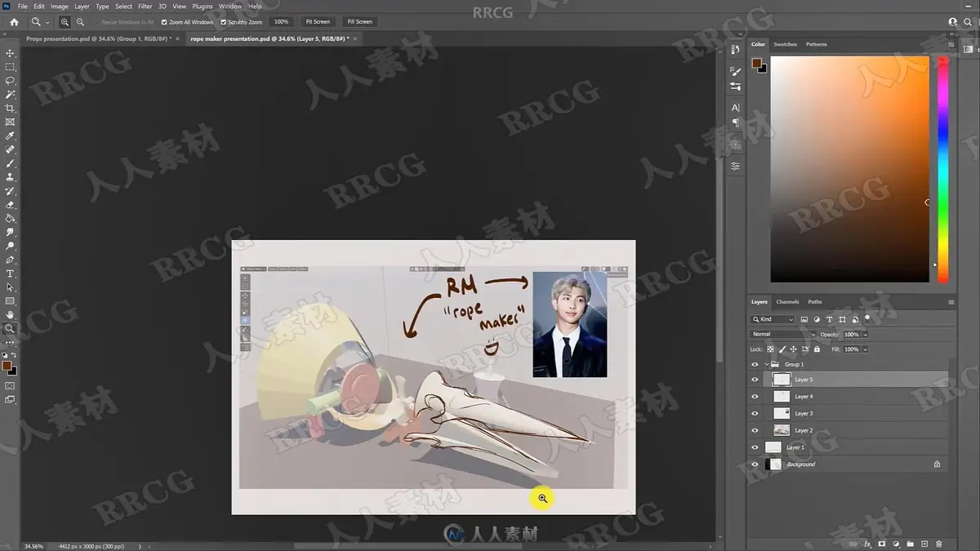Select the Paint Bucket tool
This screenshot has width=980, height=551.
click(x=11, y=219)
